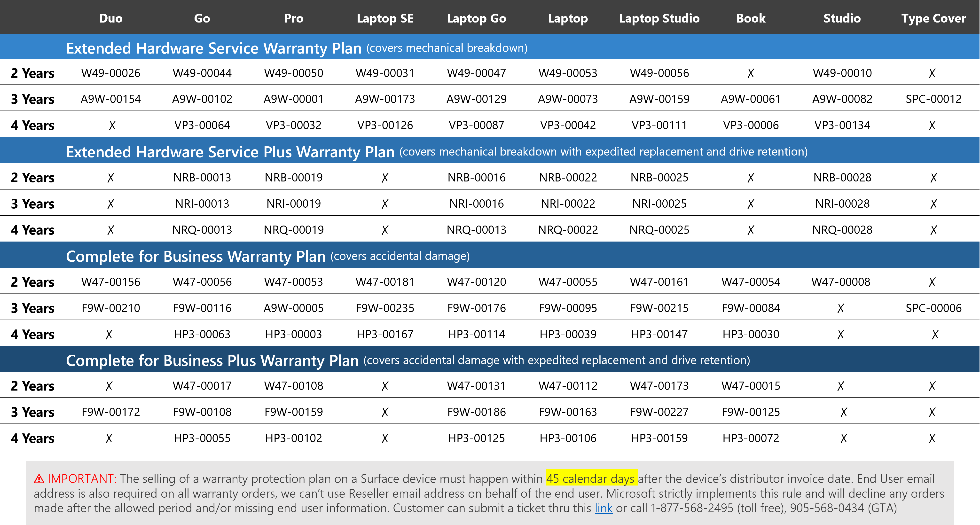
Task: Select part number NRQ-00028
Action: 842,230
